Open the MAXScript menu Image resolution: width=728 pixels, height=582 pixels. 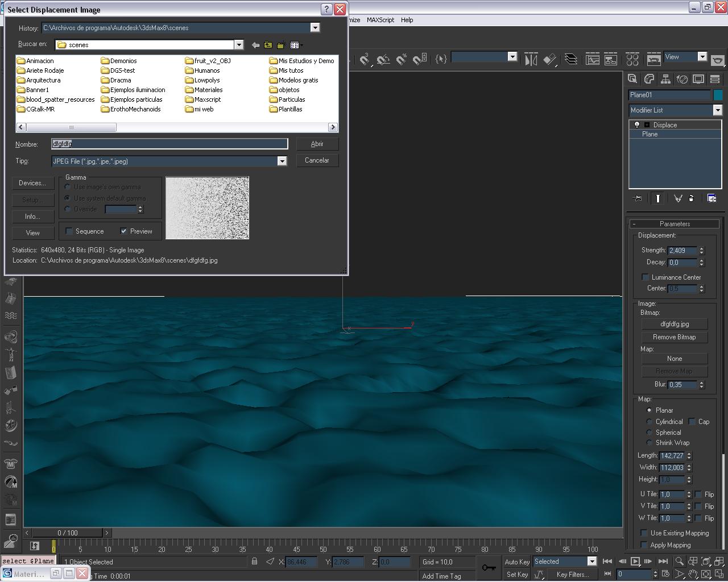coord(380,20)
